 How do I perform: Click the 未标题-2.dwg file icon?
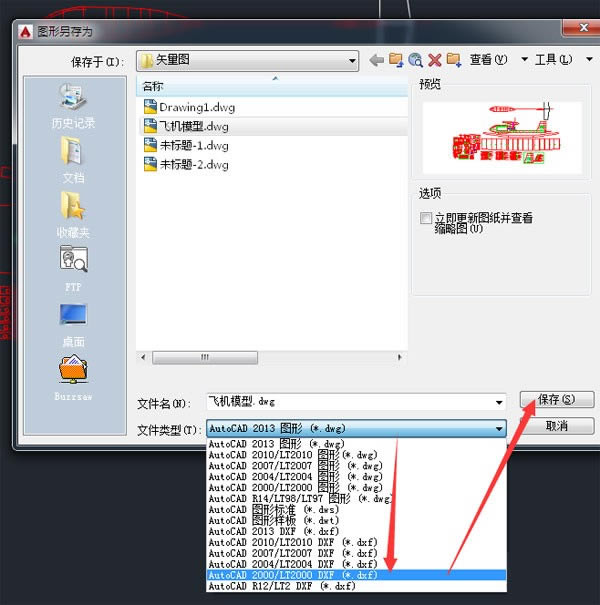[x=150, y=164]
